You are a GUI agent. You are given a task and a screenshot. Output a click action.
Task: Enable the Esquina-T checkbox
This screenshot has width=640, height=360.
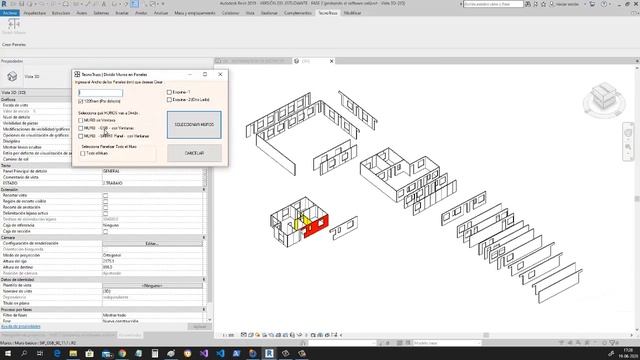coord(169,92)
